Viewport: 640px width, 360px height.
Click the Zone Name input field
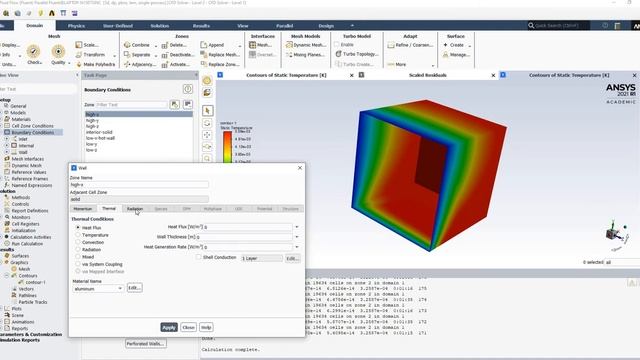139,184
